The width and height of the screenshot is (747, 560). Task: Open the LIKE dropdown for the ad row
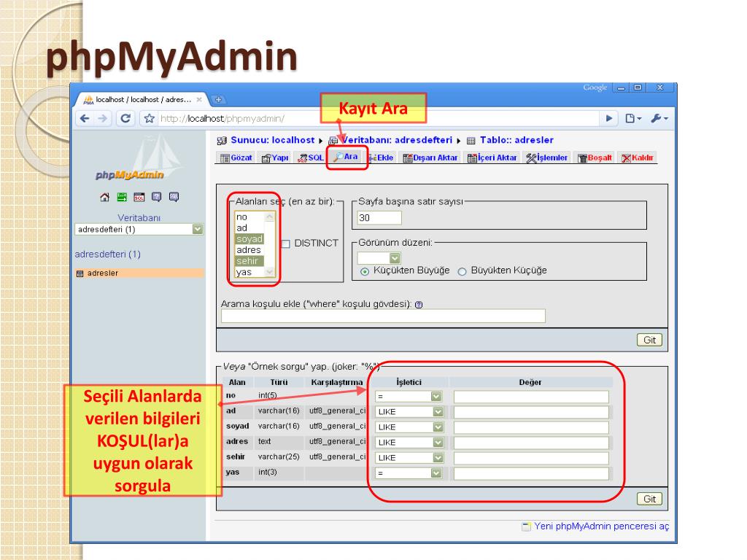click(410, 412)
